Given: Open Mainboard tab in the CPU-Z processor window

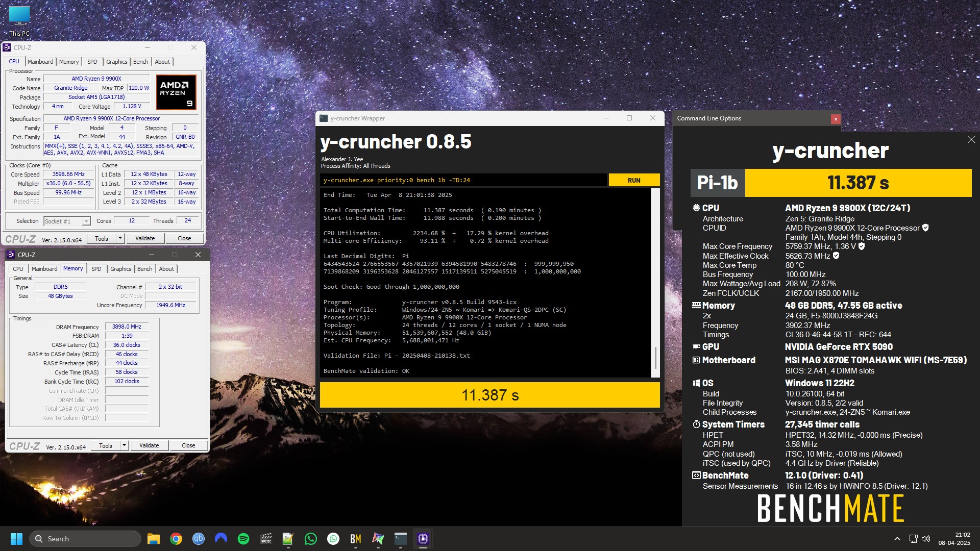Looking at the screenshot, I should point(40,62).
